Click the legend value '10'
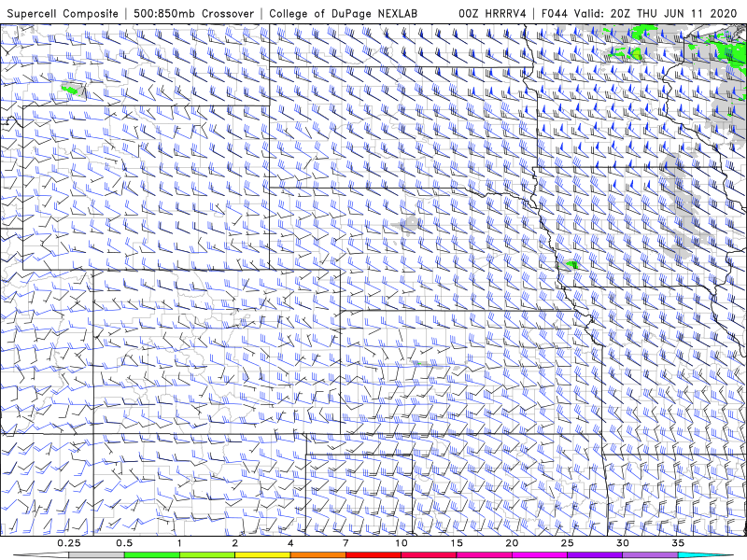 click(402, 543)
